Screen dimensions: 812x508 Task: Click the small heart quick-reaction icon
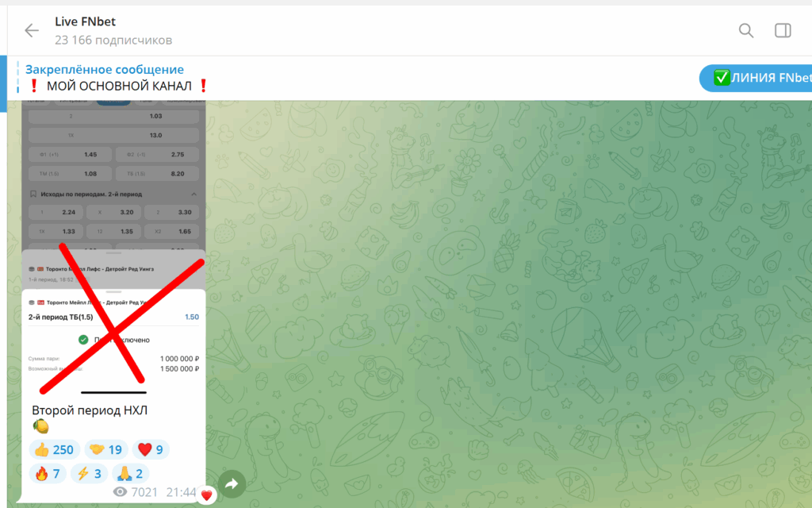click(206, 495)
